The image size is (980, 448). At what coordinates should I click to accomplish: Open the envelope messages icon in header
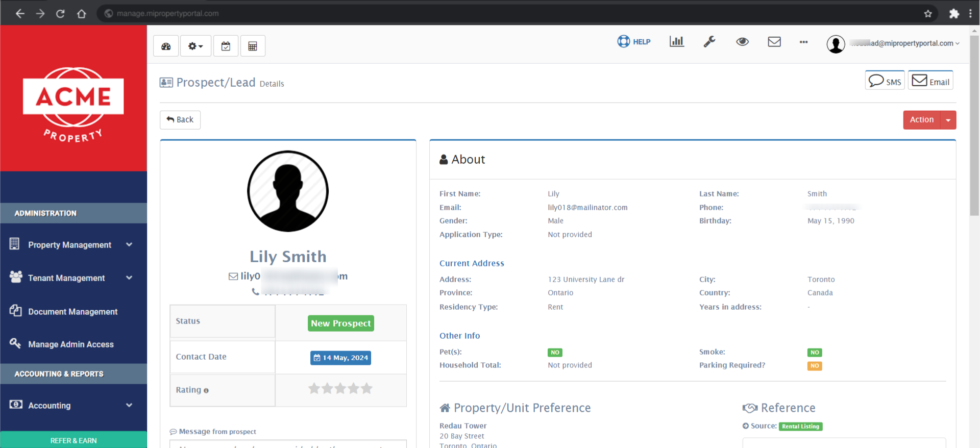774,41
